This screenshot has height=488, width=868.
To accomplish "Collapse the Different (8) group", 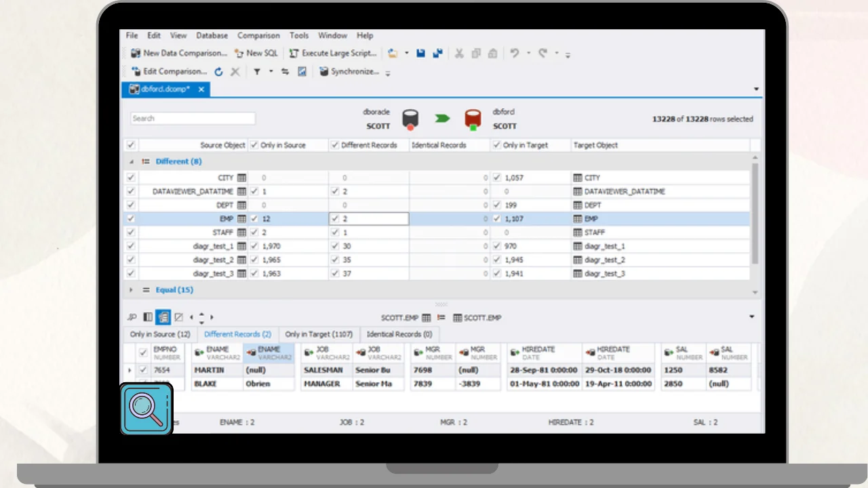I will tap(132, 162).
